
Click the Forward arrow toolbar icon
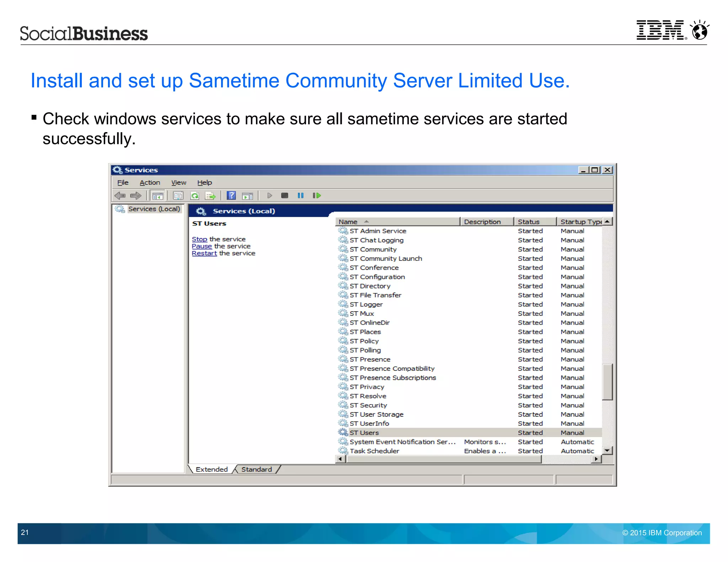tap(135, 195)
